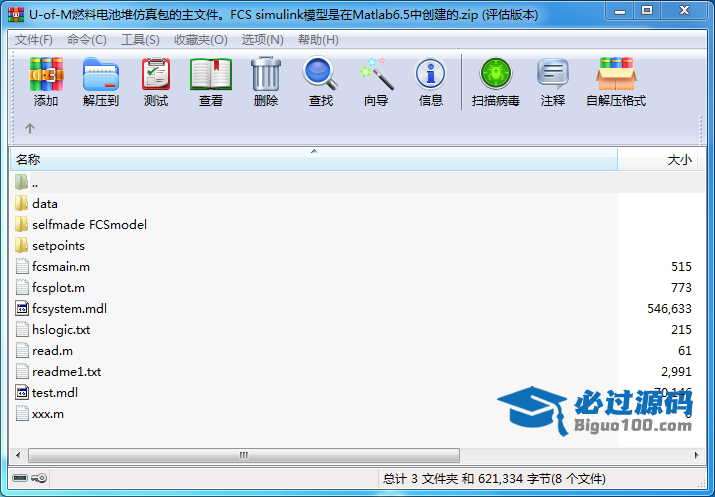Image resolution: width=715 pixels, height=497 pixels.
Task: Open the 工具(S) menu
Action: pyautogui.click(x=140, y=40)
